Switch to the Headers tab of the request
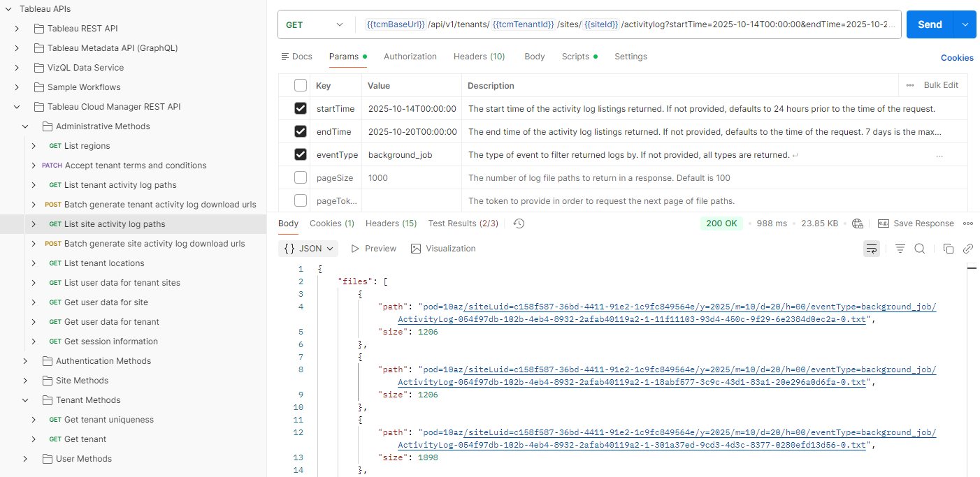The width and height of the screenshot is (980, 477). click(x=479, y=57)
